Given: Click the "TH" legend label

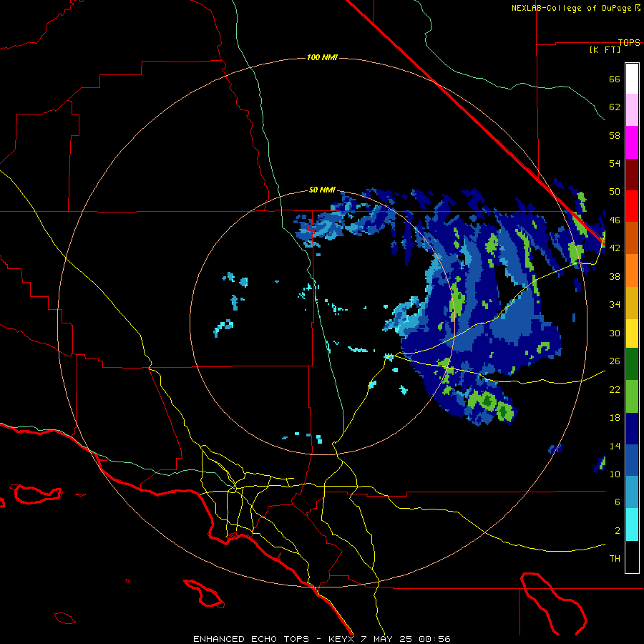Looking at the screenshot, I should pyautogui.click(x=615, y=559).
